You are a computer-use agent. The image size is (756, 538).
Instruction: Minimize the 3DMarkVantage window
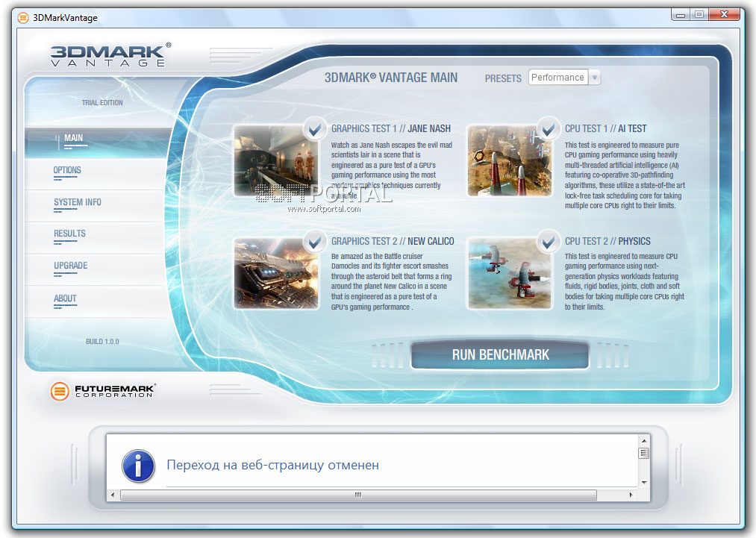click(681, 15)
